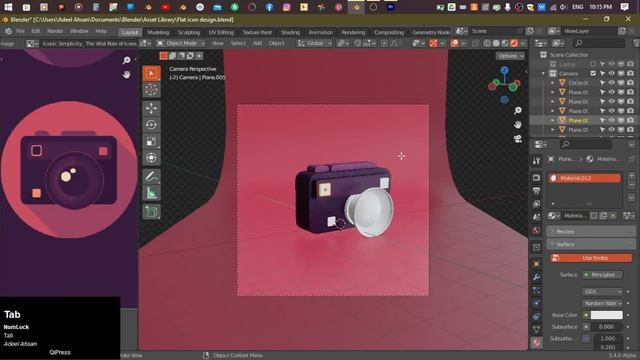Collapse the Camera collection

(x=543, y=73)
